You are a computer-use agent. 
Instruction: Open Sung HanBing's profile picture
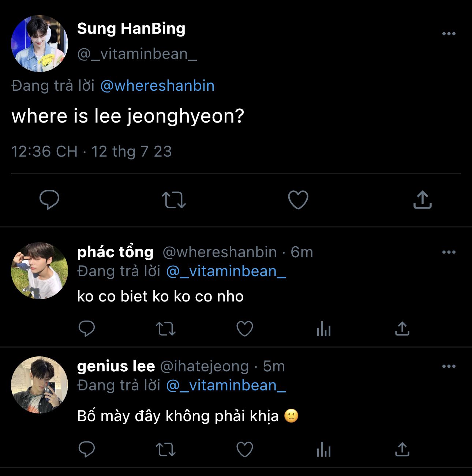tap(40, 44)
